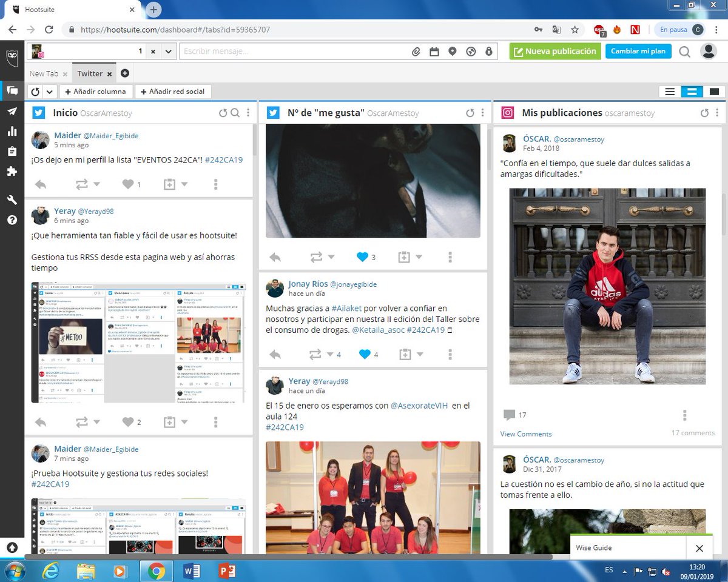
Task: Open ÓSCAR portrait photo on steps
Action: click(607, 286)
